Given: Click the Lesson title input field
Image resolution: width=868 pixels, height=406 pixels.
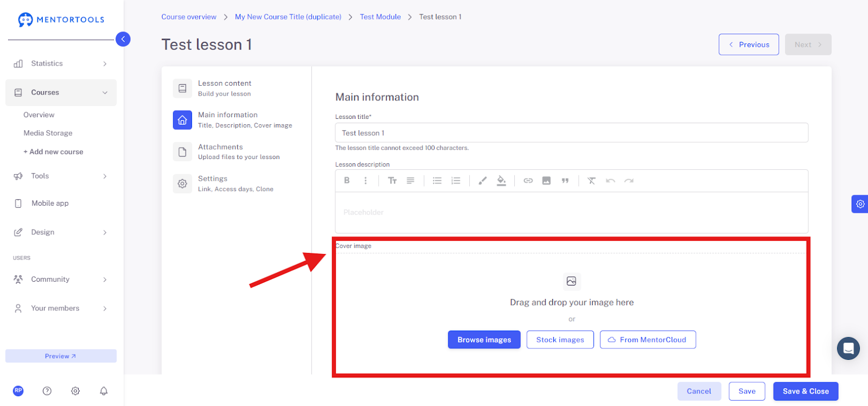Looking at the screenshot, I should pos(572,133).
